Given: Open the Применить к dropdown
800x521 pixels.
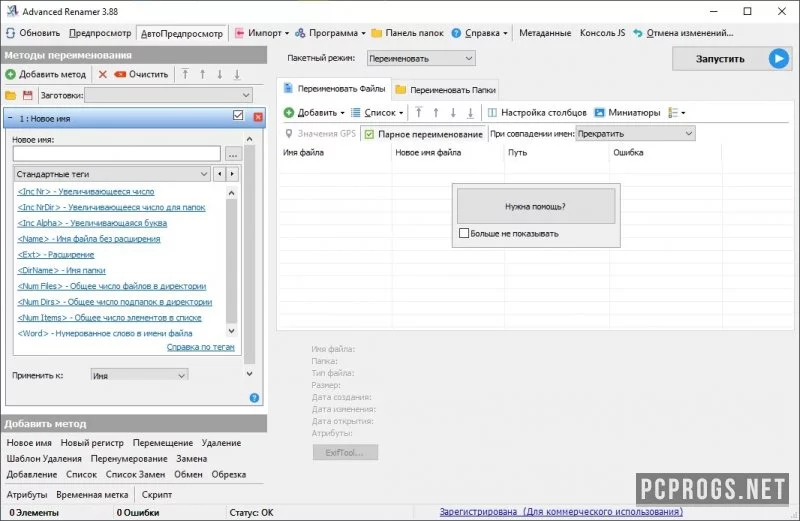Looking at the screenshot, I should [x=139, y=375].
